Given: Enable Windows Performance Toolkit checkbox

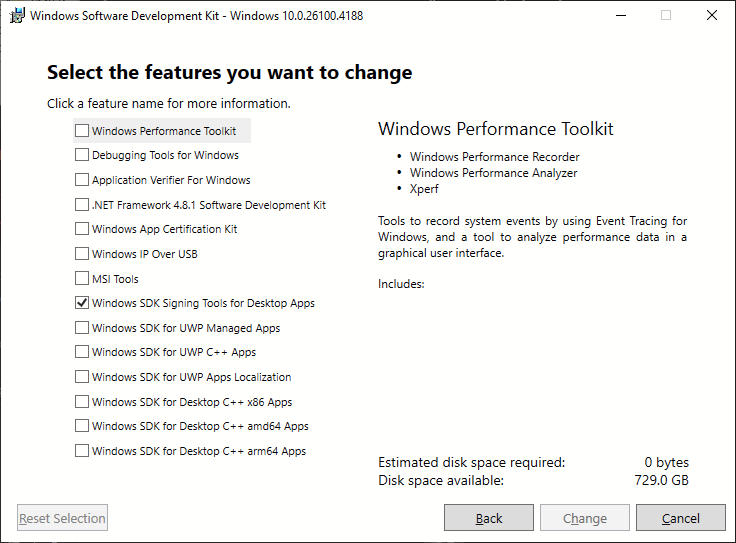Looking at the screenshot, I should coord(82,130).
